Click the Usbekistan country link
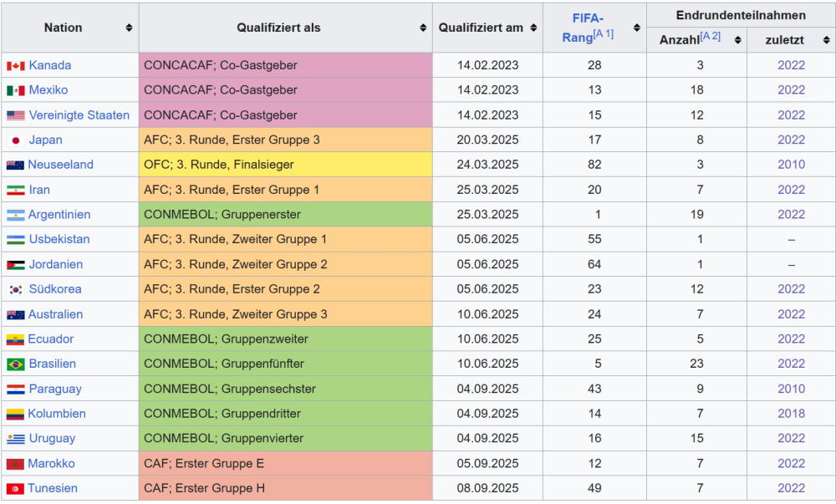836x504 pixels. pyautogui.click(x=59, y=239)
